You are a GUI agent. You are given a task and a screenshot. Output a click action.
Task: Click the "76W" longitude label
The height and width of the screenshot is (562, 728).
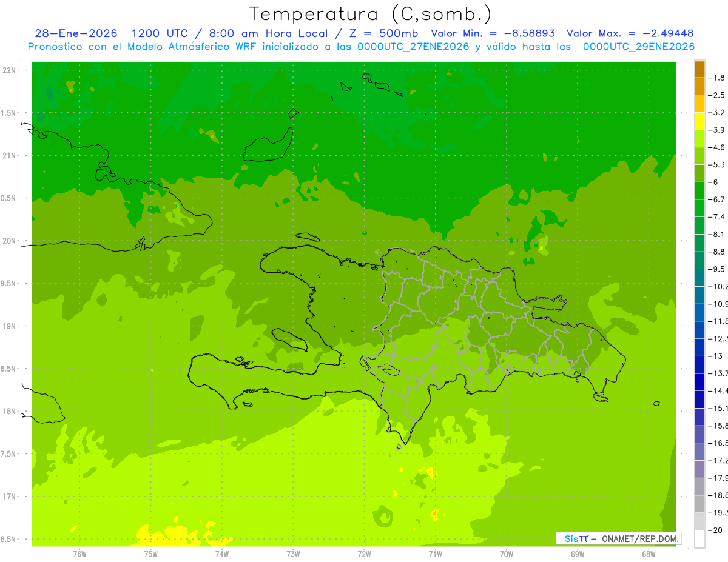(79, 554)
